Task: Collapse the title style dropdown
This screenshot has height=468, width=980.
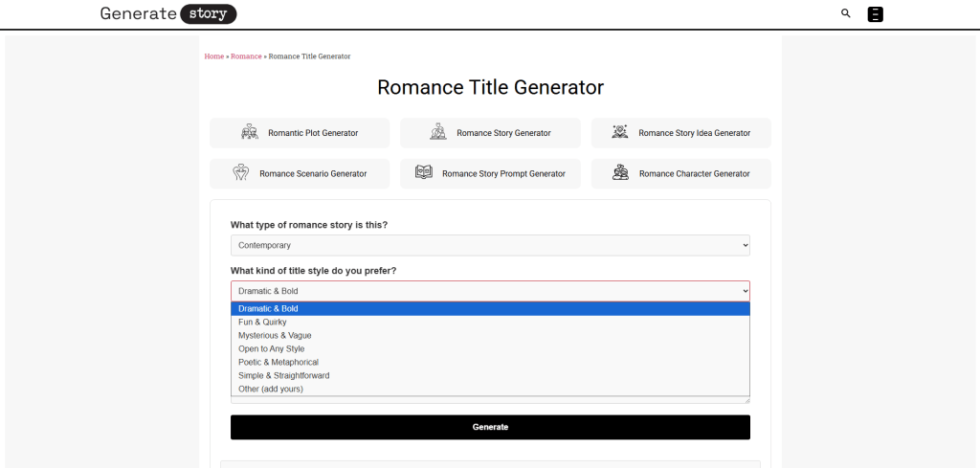Action: coord(490,291)
